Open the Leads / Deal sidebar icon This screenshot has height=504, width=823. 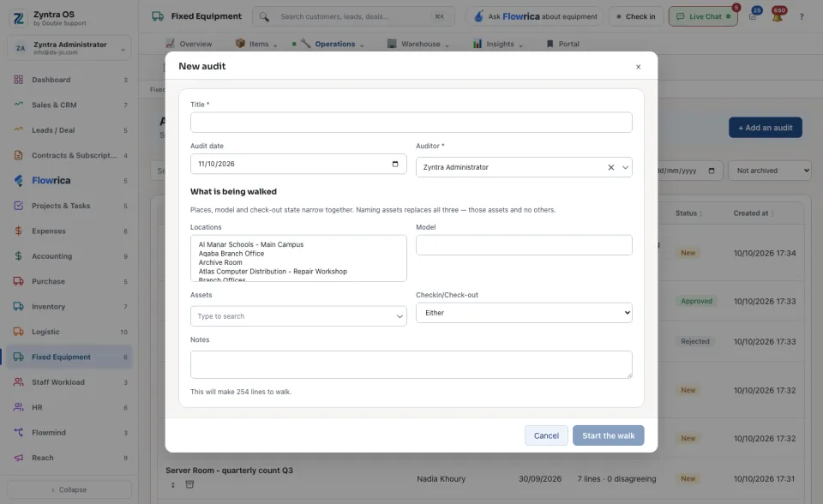(x=18, y=130)
